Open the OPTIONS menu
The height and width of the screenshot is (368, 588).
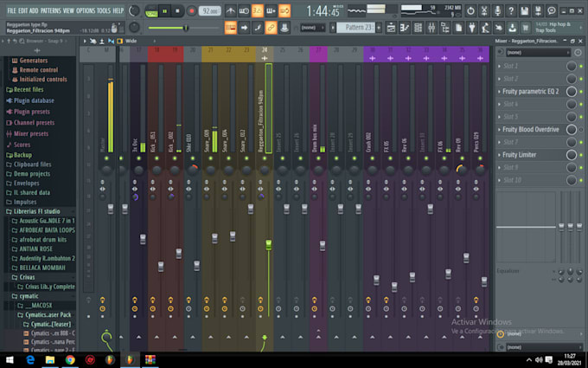[86, 10]
